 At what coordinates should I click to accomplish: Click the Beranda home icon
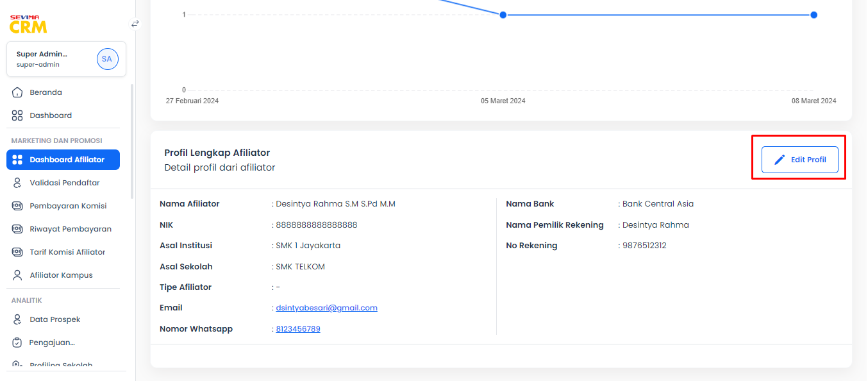18,92
